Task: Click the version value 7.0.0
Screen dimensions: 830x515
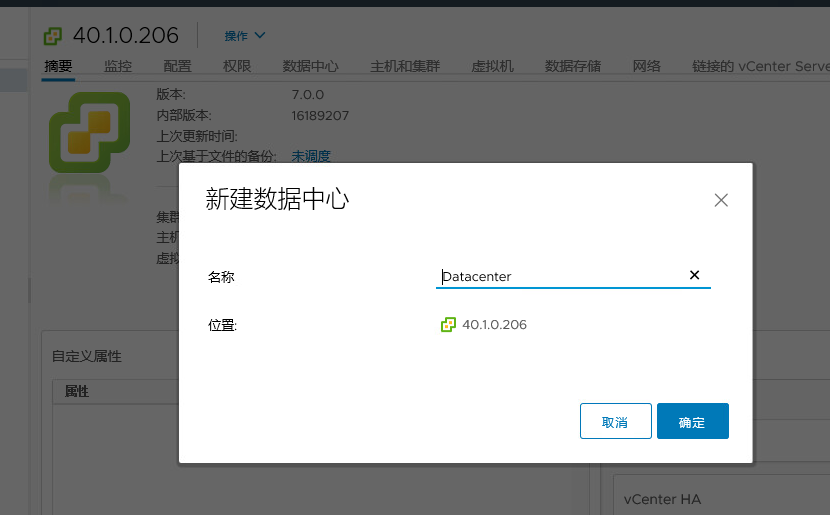Action: 308,95
